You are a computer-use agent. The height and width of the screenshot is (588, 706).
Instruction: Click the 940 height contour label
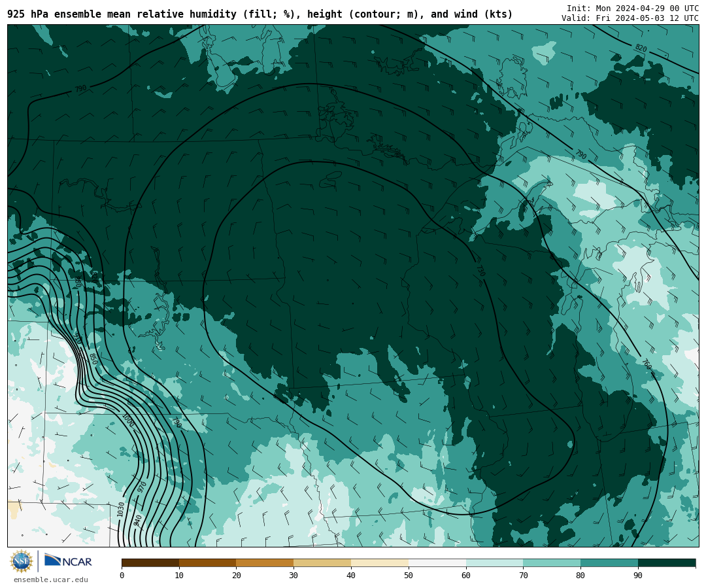pos(138,521)
